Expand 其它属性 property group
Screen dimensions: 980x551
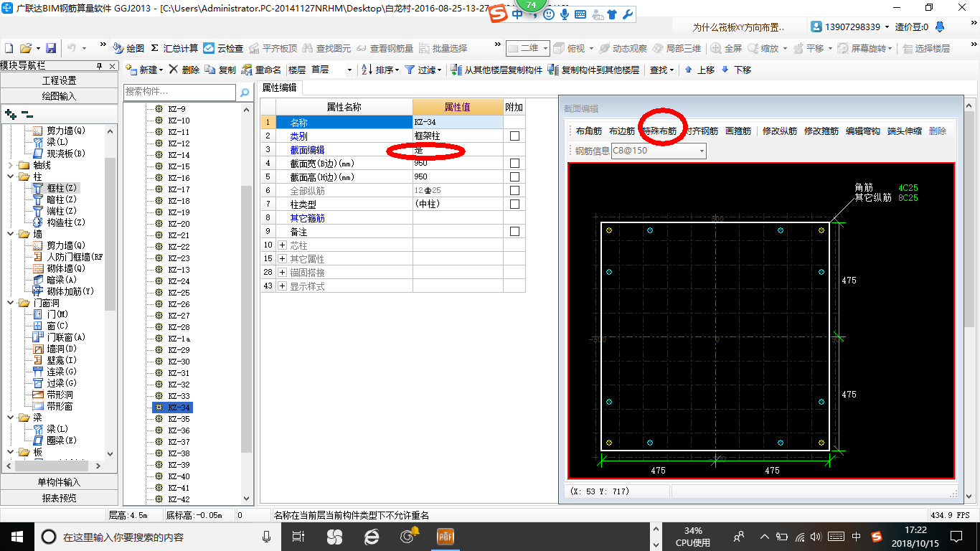point(282,258)
